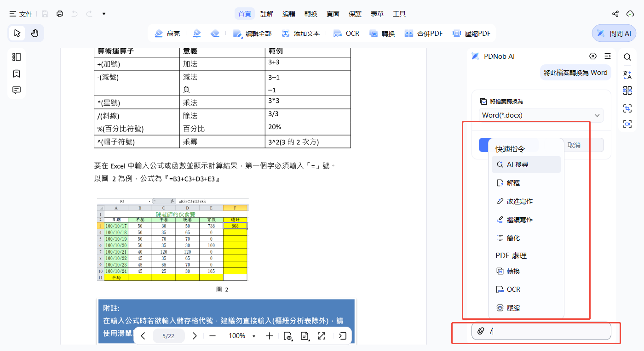The image size is (644, 351).
Task: Select AI 搜尋 quick command
Action: (526, 164)
